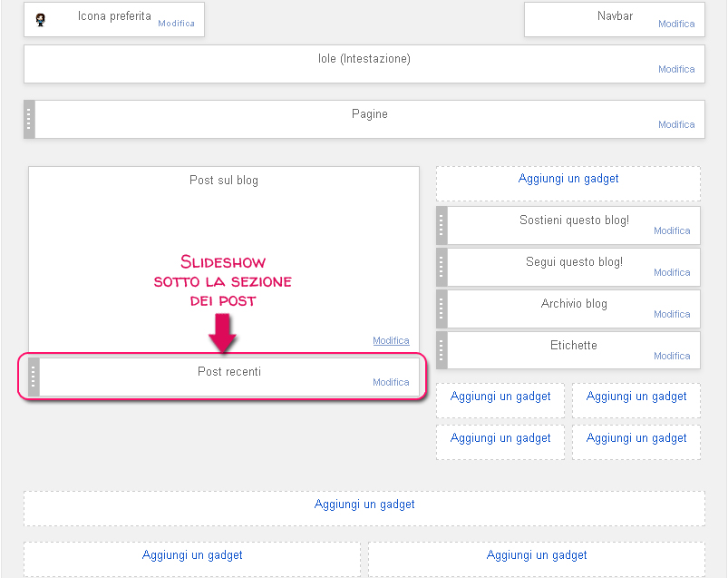
Task: Click Modifica for Sostieni questo blog!
Action: coord(672,230)
